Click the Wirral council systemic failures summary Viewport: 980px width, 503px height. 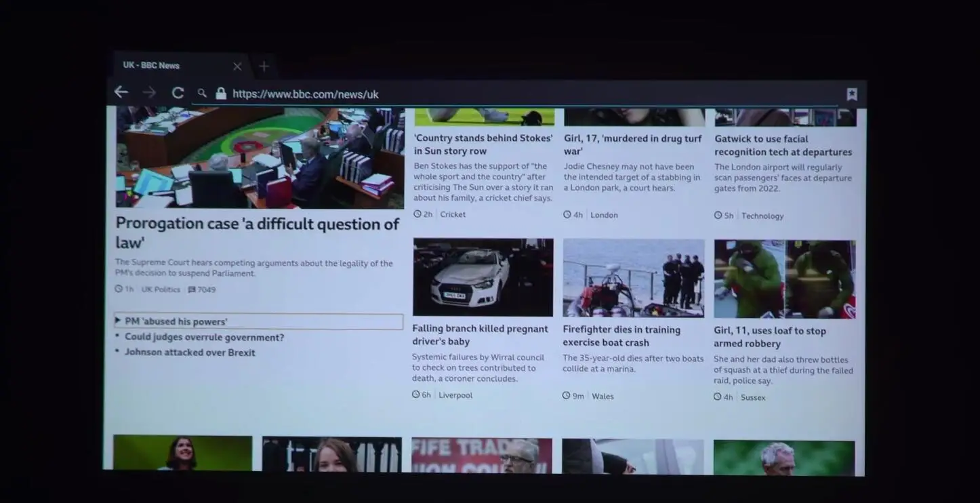pyautogui.click(x=478, y=368)
